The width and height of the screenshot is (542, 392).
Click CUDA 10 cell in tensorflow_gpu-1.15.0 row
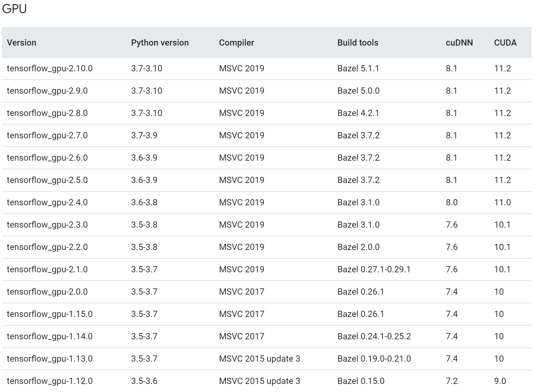point(499,314)
